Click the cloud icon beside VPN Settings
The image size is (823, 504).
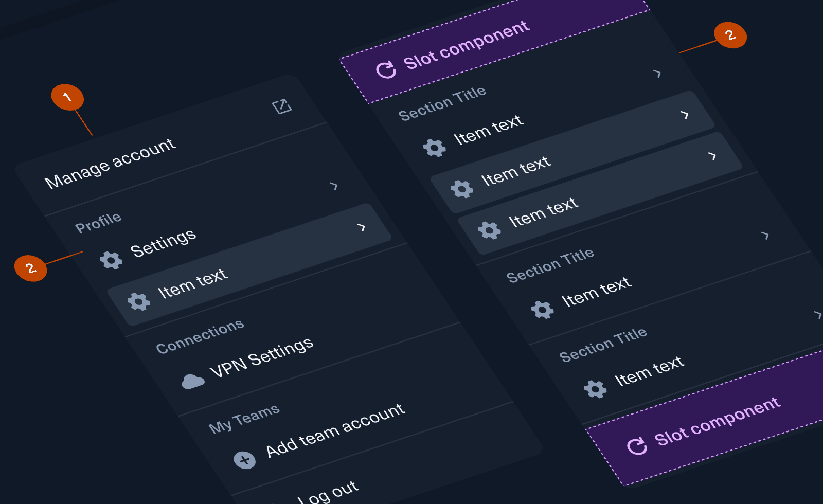(193, 382)
